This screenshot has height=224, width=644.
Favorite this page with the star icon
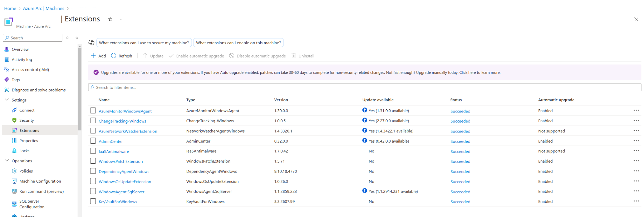point(110,19)
